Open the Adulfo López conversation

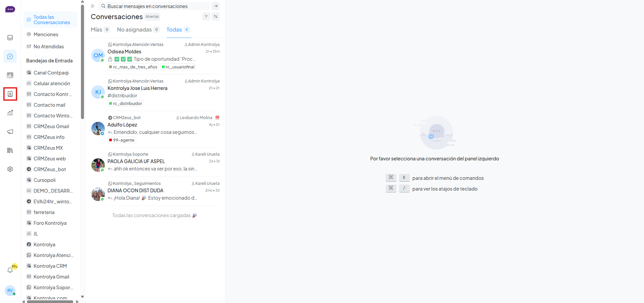click(x=155, y=129)
